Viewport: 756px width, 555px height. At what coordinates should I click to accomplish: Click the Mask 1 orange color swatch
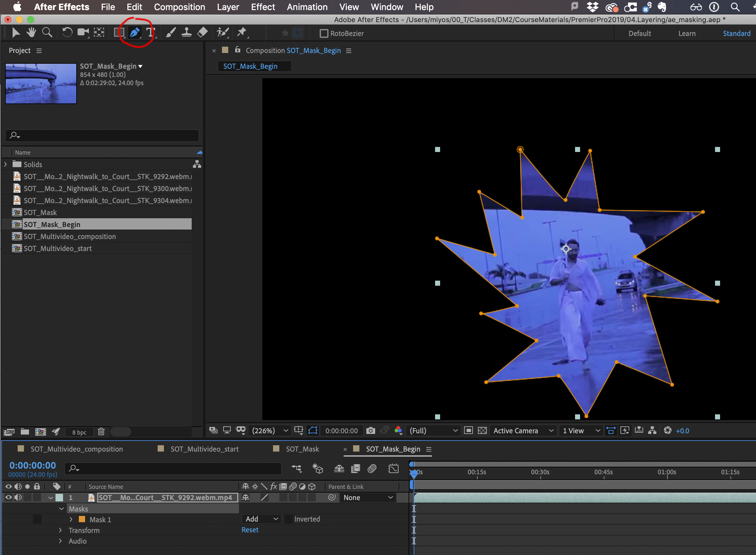[x=82, y=519]
